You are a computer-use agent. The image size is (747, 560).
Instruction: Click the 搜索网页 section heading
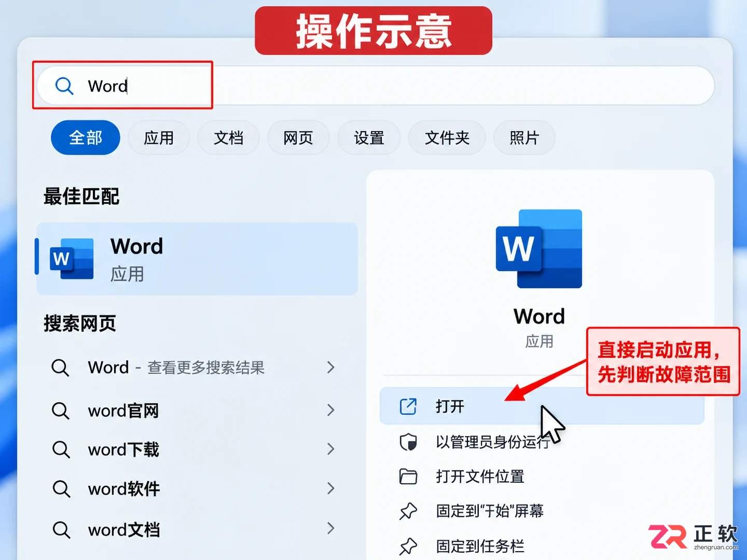[x=80, y=324]
